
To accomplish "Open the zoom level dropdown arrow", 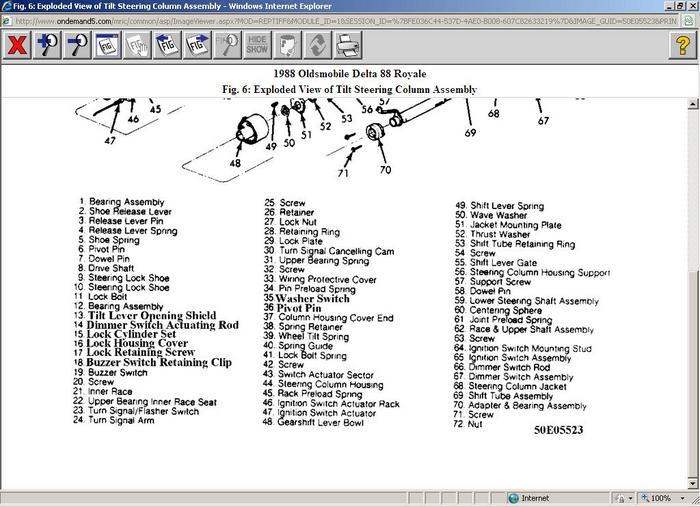I will (682, 498).
